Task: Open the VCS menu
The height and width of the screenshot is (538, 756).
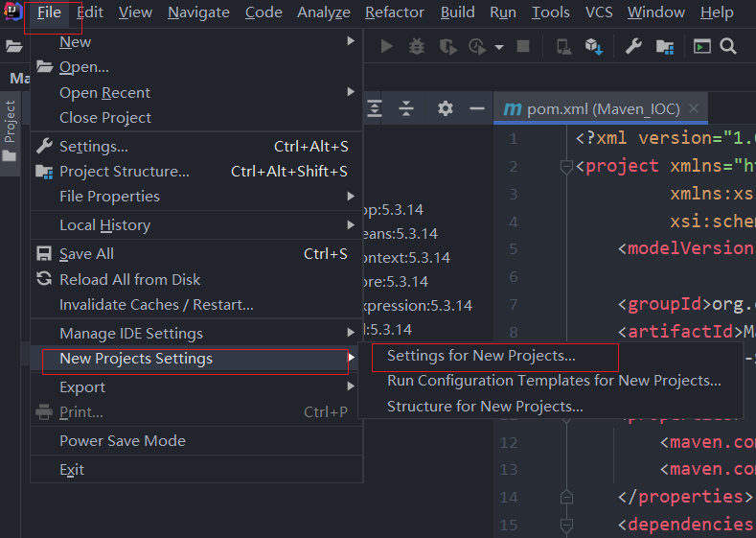Action: pyautogui.click(x=599, y=12)
